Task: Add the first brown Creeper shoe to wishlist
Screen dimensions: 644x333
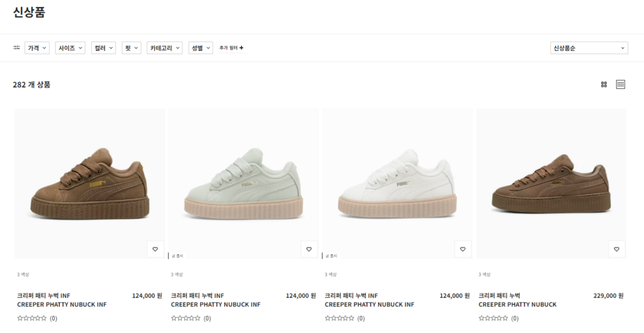Action: coord(155,249)
